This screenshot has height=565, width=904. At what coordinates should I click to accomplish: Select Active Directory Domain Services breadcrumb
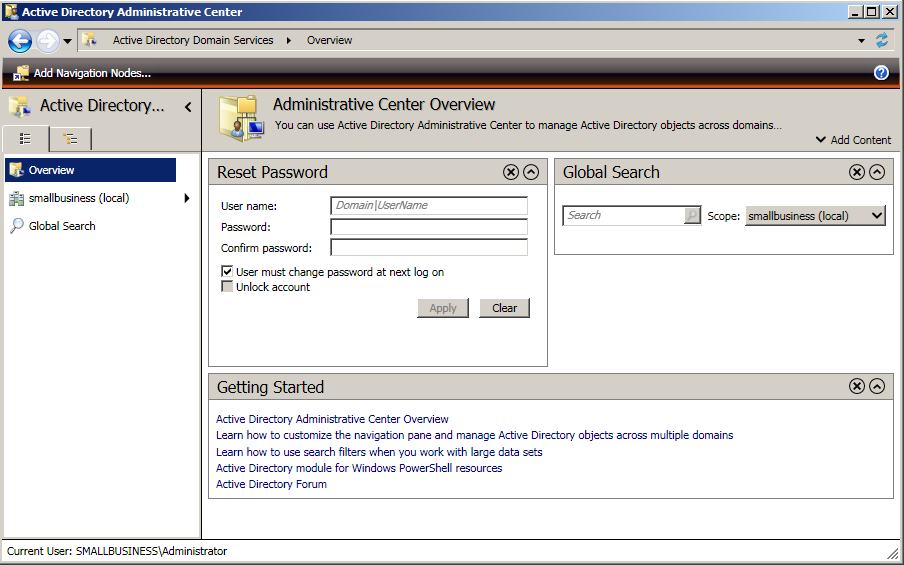pyautogui.click(x=193, y=40)
